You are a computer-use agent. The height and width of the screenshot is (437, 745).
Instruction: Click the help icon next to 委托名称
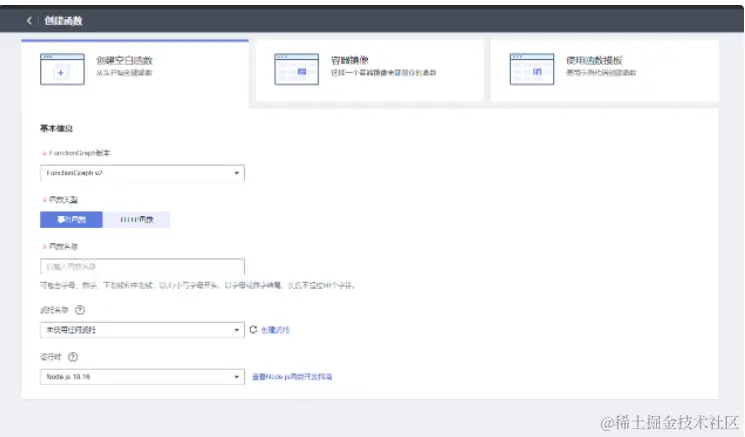[x=80, y=310]
